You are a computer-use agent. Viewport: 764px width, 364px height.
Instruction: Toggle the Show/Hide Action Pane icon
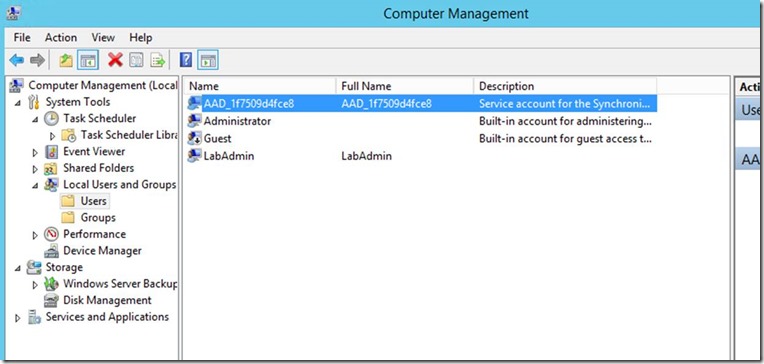click(209, 60)
